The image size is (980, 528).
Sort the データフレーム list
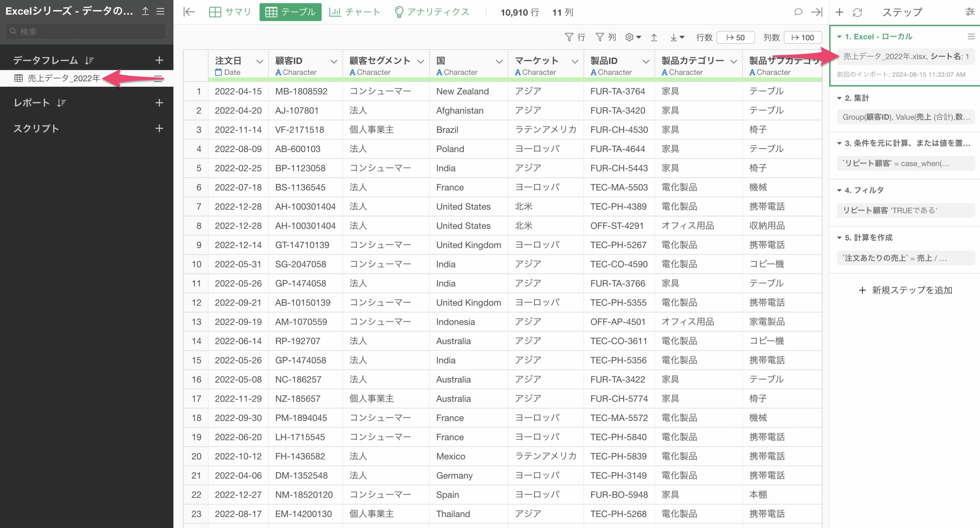tap(89, 60)
